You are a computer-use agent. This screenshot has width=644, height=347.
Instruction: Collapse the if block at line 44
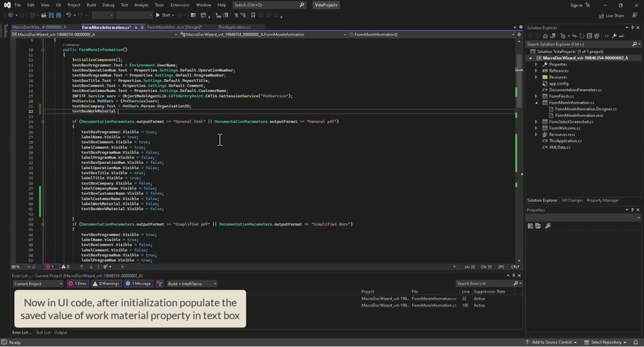click(x=43, y=224)
